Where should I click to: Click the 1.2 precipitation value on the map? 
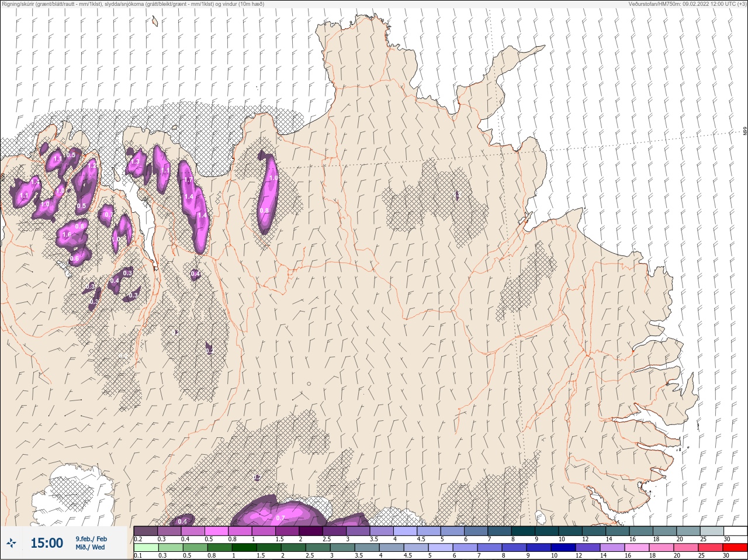coord(92,165)
